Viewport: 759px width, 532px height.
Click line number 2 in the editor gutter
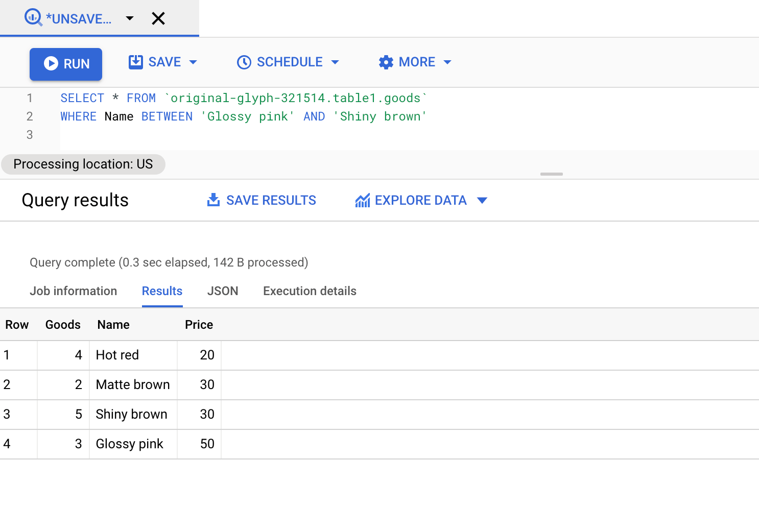click(x=30, y=116)
